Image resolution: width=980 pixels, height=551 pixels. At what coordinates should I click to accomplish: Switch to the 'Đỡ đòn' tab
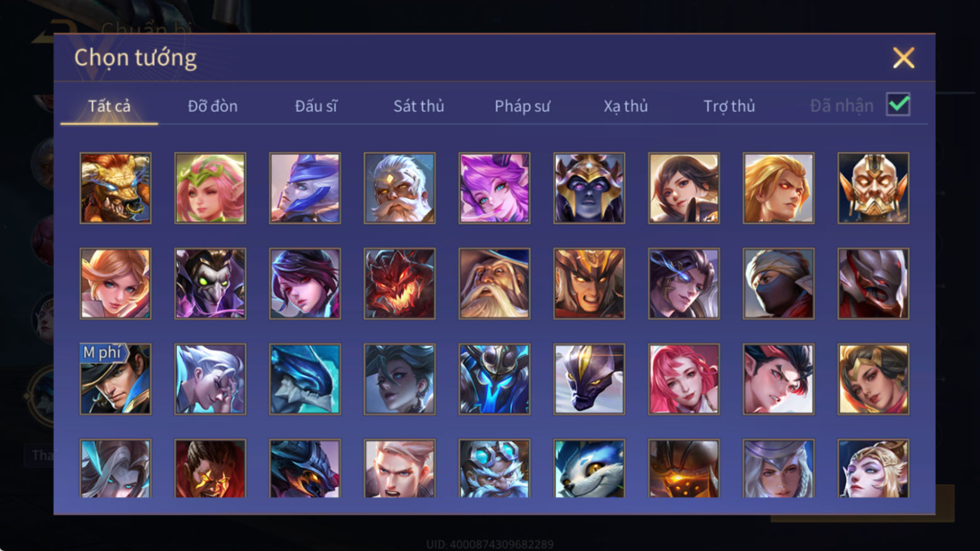[x=213, y=106]
